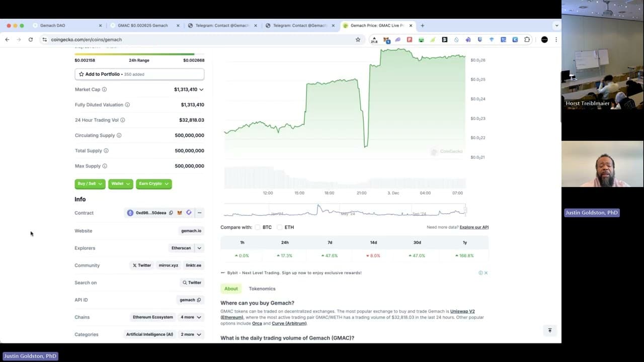The width and height of the screenshot is (644, 362).
Task: Click the address bar URL field
Action: point(201,39)
